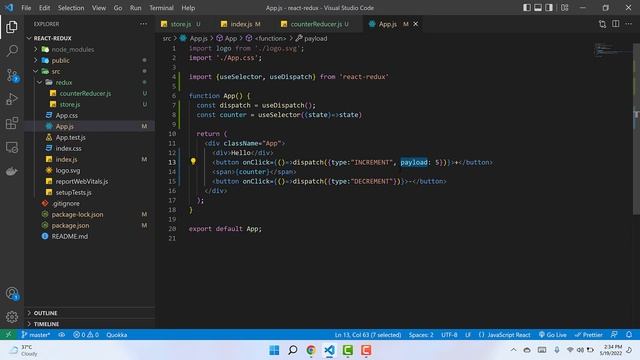Open Run and Debug view
Image resolution: width=640 pixels, height=360 pixels.
click(12, 99)
